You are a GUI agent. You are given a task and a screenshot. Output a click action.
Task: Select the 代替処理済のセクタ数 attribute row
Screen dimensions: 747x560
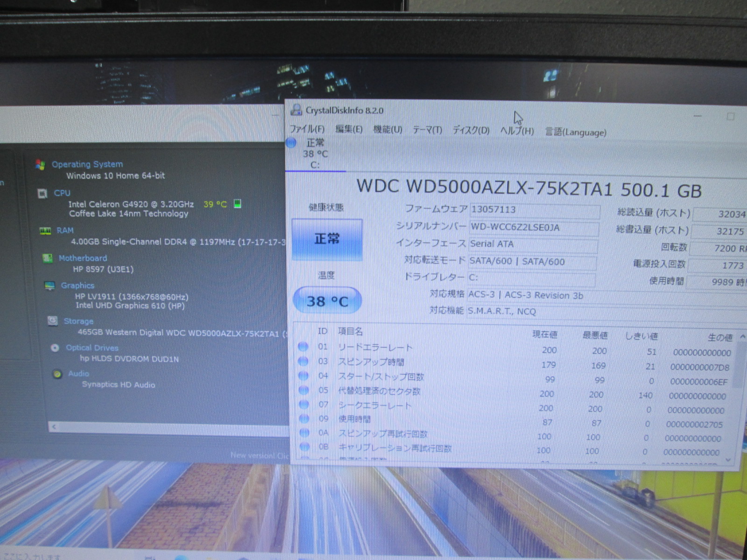[x=379, y=391]
